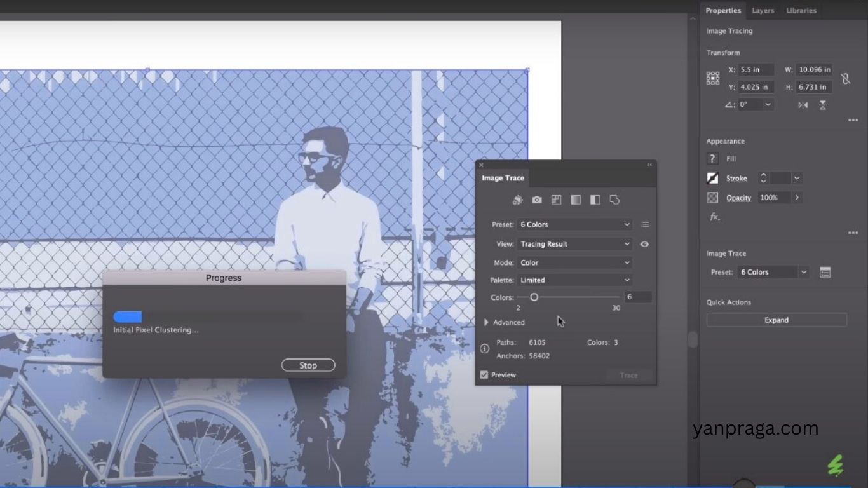Screen dimensions: 868x488
Task: Apply the Black and White preset icon
Action: pos(595,200)
